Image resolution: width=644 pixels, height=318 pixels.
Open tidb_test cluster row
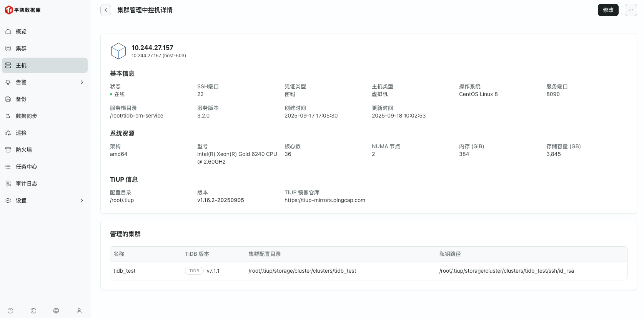pos(125,271)
